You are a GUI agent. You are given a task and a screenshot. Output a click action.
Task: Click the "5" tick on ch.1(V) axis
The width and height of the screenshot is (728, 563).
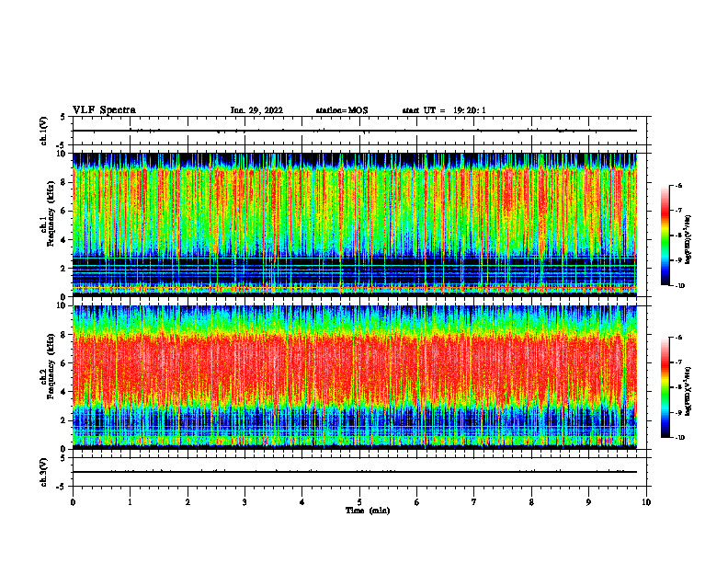[x=63, y=117]
